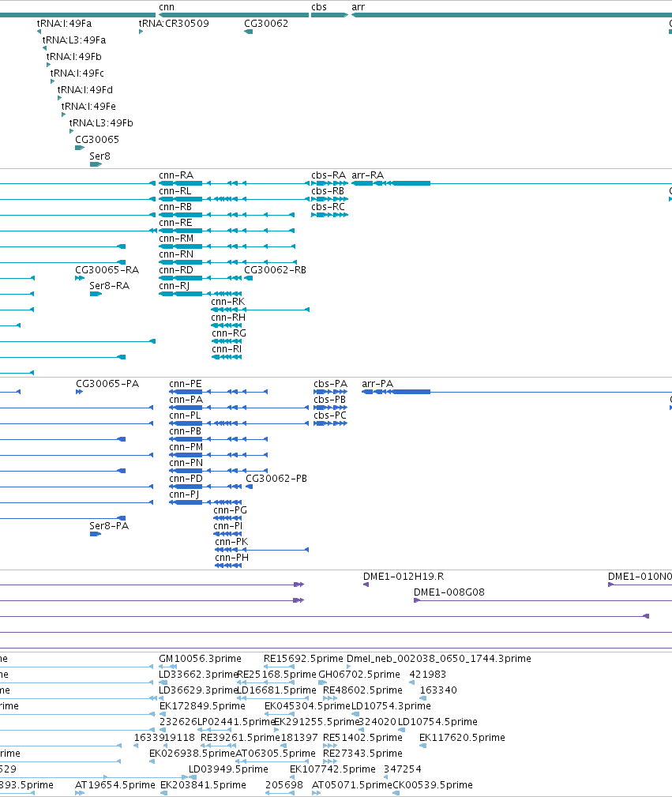Image resolution: width=672 pixels, height=797 pixels.
Task: Select the tRNA:I:49Fe label
Action: (88, 106)
